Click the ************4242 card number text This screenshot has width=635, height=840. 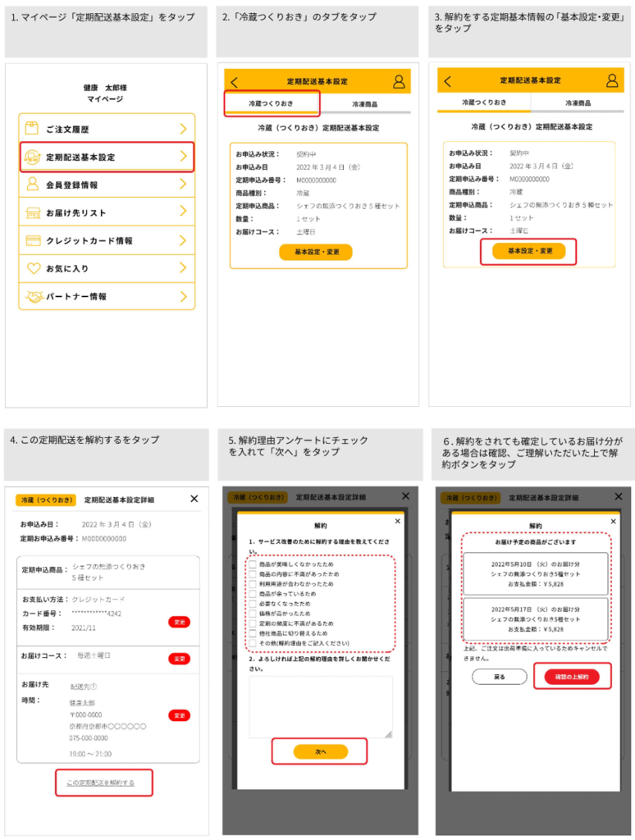tap(97, 614)
